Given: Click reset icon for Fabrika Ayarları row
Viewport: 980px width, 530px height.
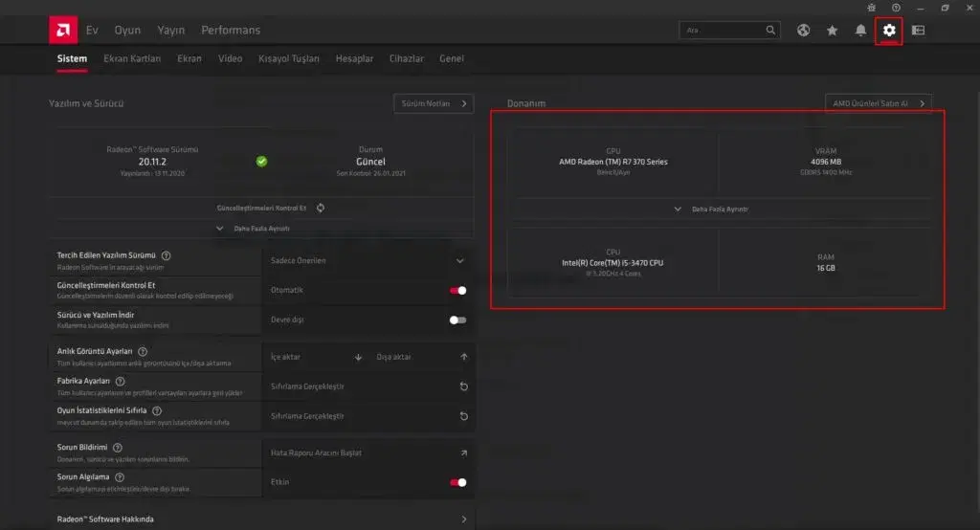Looking at the screenshot, I should (464, 386).
